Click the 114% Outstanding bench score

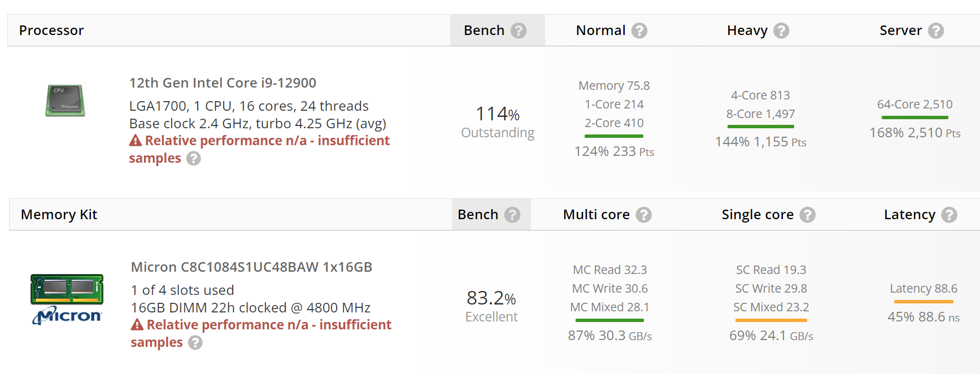(498, 122)
